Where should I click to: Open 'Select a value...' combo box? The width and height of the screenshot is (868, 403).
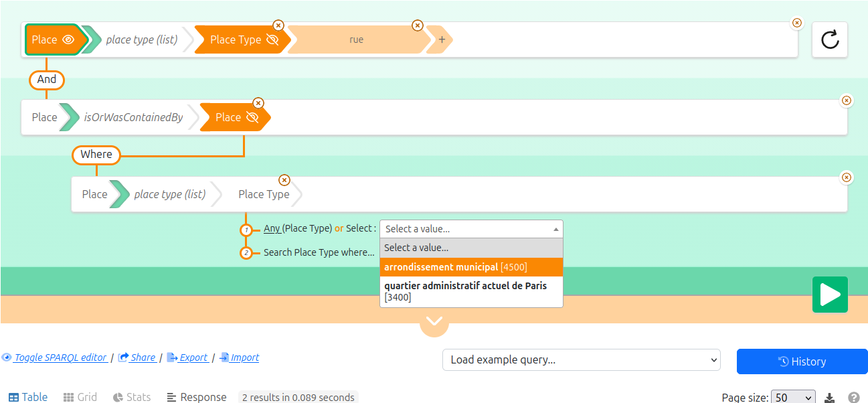(x=471, y=229)
